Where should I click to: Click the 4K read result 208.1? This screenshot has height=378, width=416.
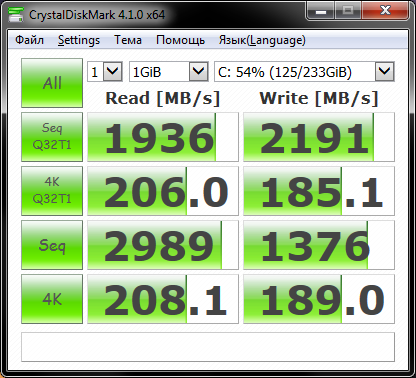tap(163, 299)
